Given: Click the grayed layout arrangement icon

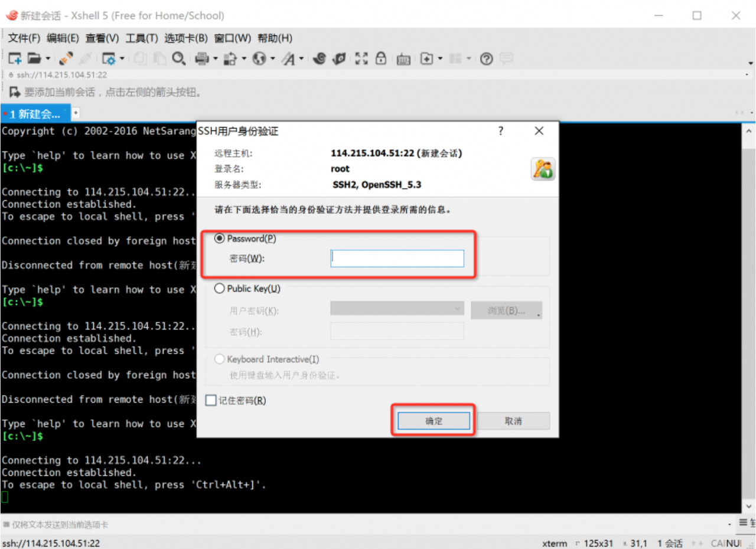Looking at the screenshot, I should pyautogui.click(x=455, y=58).
